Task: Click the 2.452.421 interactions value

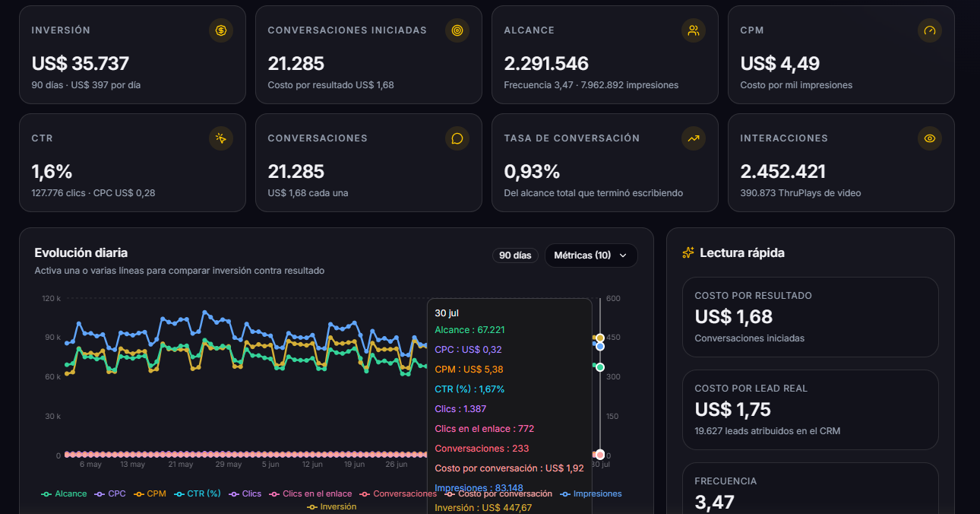Action: [783, 171]
